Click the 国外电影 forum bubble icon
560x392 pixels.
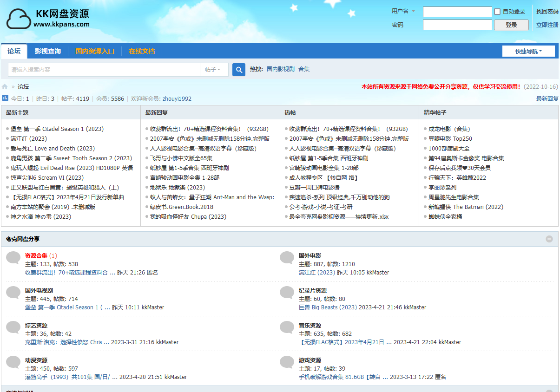[287, 258]
